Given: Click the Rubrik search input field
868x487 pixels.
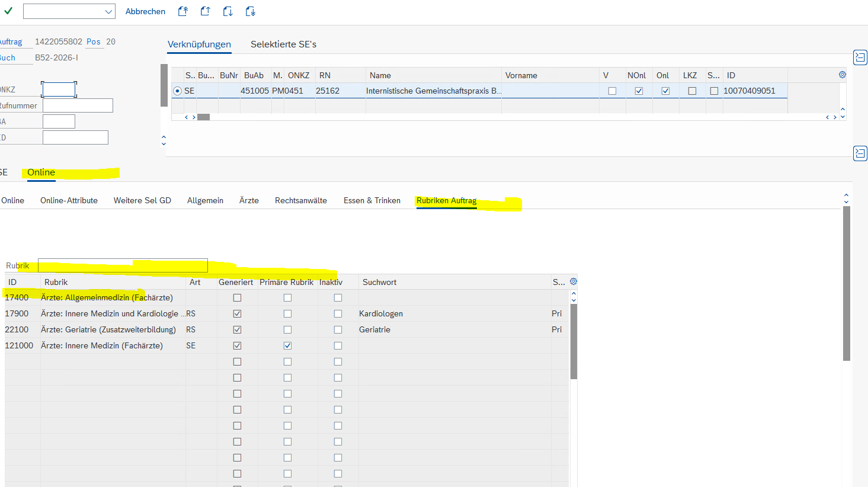Looking at the screenshot, I should (x=123, y=265).
